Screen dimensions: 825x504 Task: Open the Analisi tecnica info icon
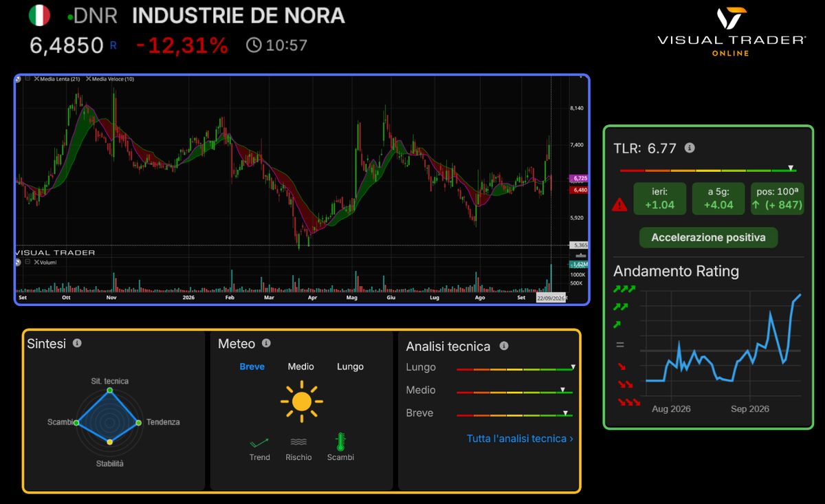tap(504, 346)
